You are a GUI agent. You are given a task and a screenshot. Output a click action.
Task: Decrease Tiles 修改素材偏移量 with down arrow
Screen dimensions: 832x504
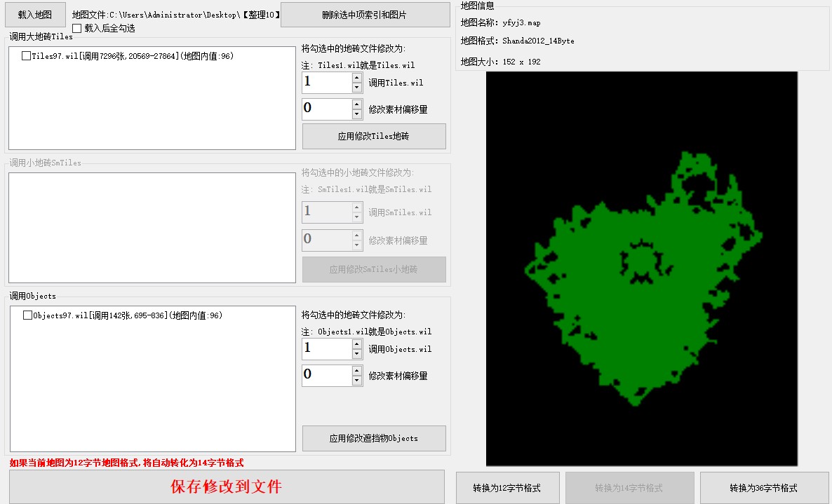357,114
